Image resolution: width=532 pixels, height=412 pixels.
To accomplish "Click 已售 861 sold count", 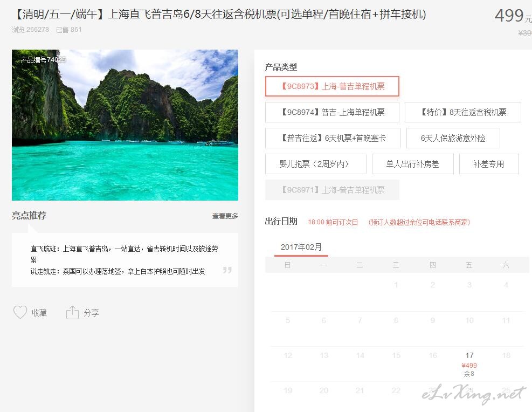I will (x=69, y=30).
